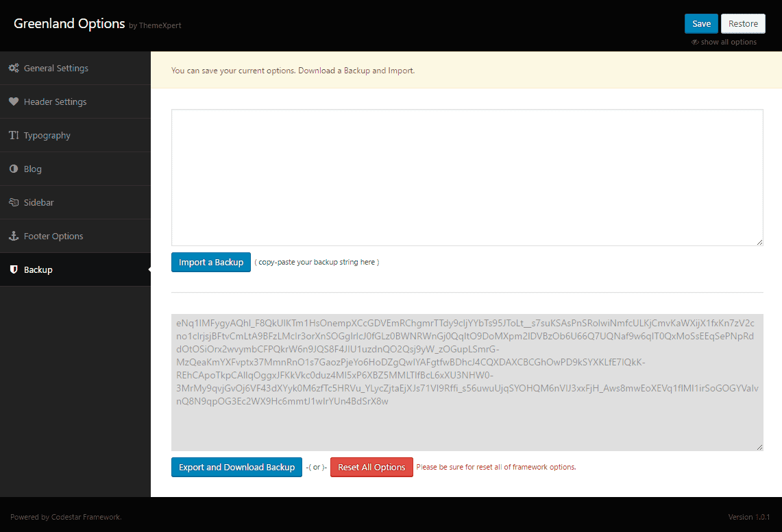Viewport: 782px width, 532px height.
Task: Toggle the show all options link
Action: [x=729, y=43]
